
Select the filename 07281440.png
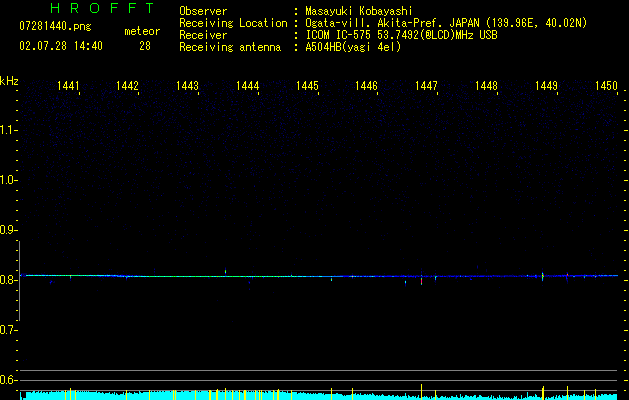[55, 26]
